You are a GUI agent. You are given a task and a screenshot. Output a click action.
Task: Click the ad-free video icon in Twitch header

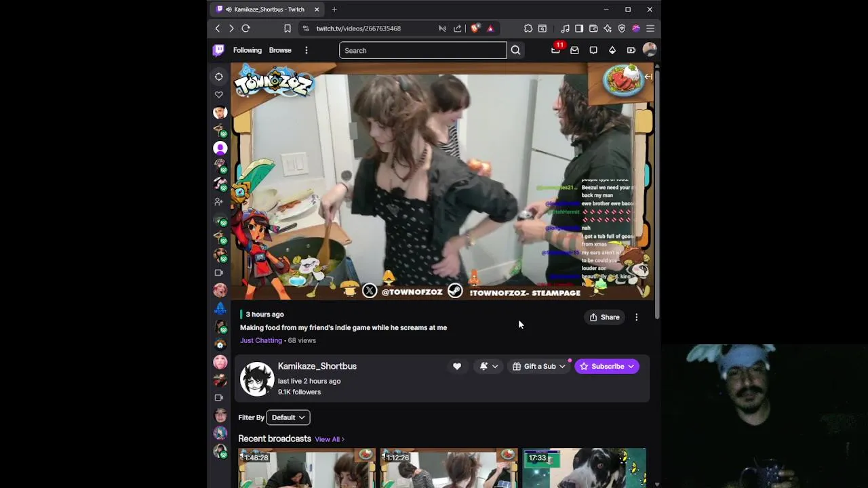(631, 50)
